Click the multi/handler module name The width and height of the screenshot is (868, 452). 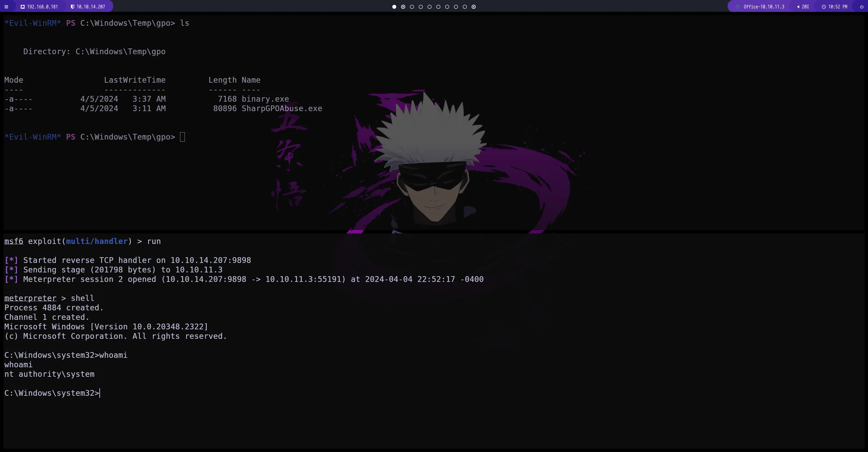coord(97,241)
